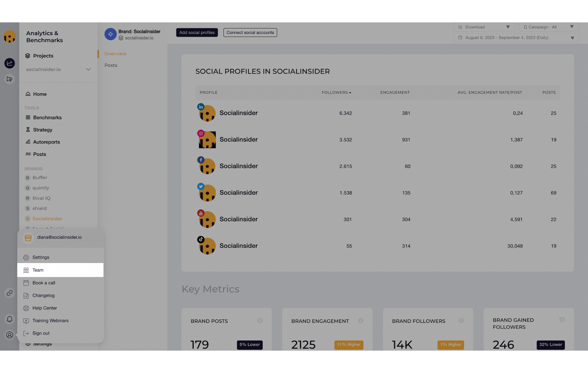This screenshot has width=588, height=373.
Task: Click the store icon next to diana@socialinsider.io
Action: pos(28,238)
